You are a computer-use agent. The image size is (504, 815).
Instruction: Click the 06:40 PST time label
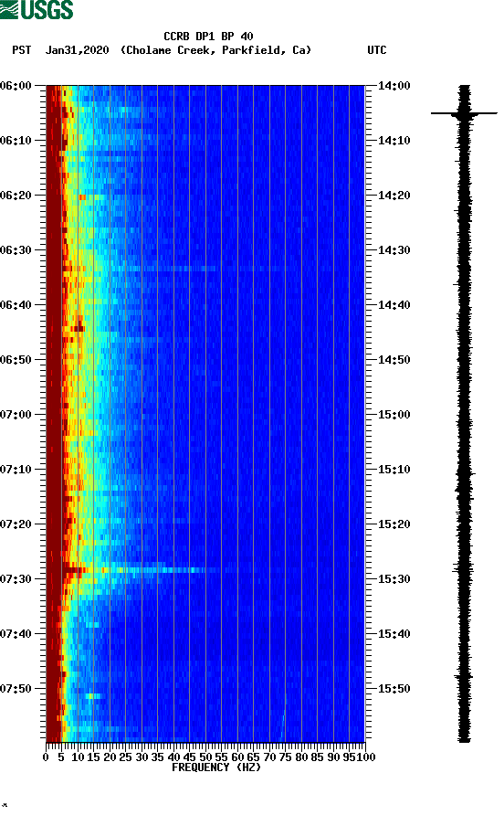(16, 304)
